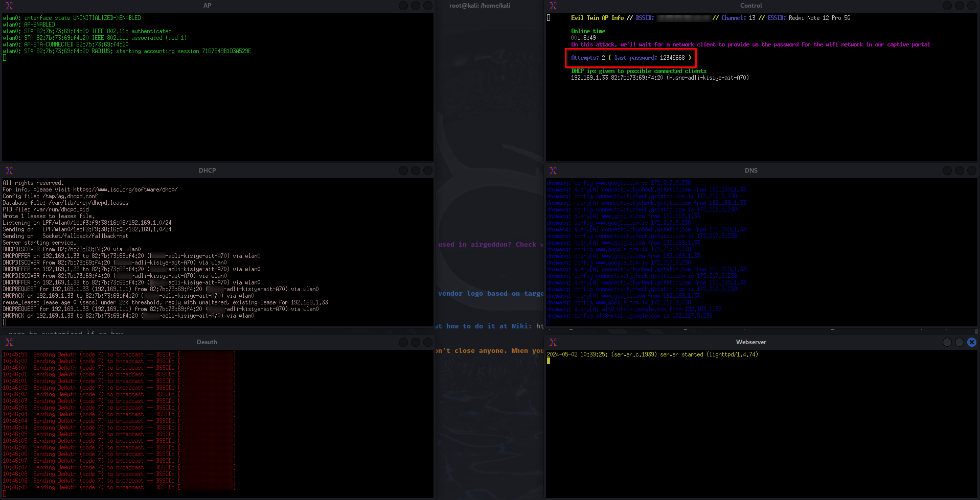Select the "Control" window title bar
This screenshot has height=500, width=980.
click(750, 6)
